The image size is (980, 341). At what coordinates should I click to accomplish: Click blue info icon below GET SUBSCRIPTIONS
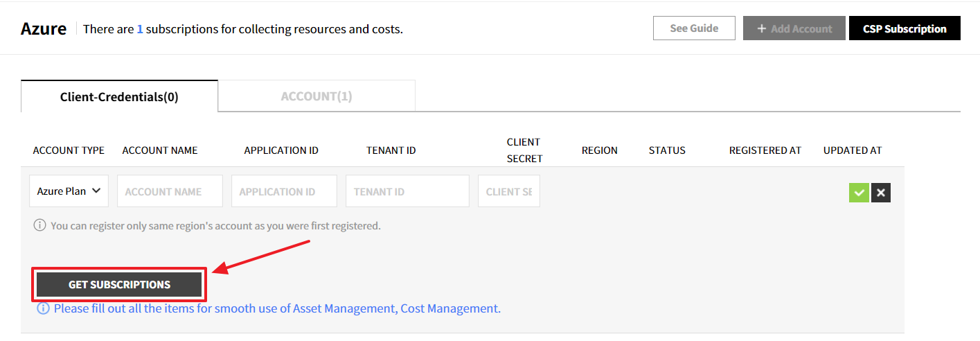coord(43,308)
